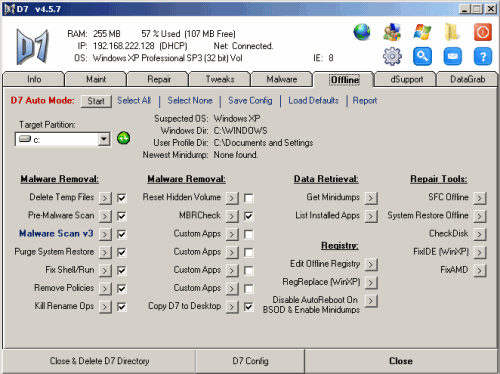
Task: Uncheck Kill Rename Ops checkbox
Action: point(122,306)
